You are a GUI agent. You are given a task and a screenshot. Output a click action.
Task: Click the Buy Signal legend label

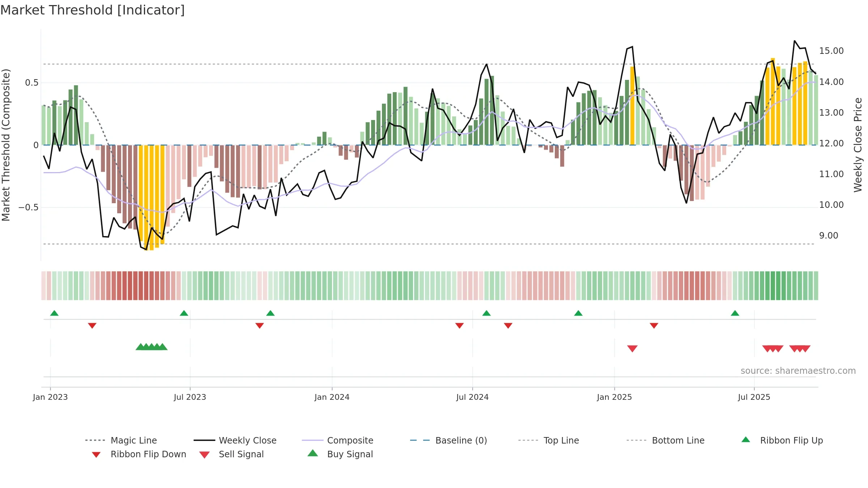[350, 454]
